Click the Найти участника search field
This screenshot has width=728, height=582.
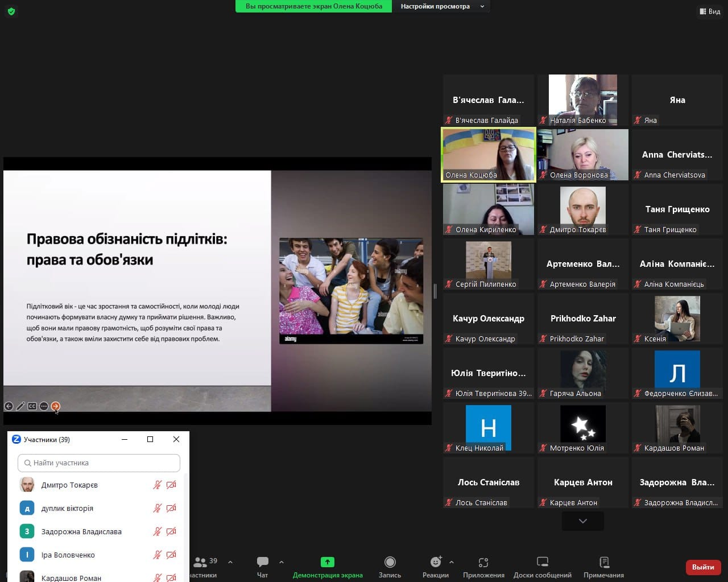[x=99, y=463]
